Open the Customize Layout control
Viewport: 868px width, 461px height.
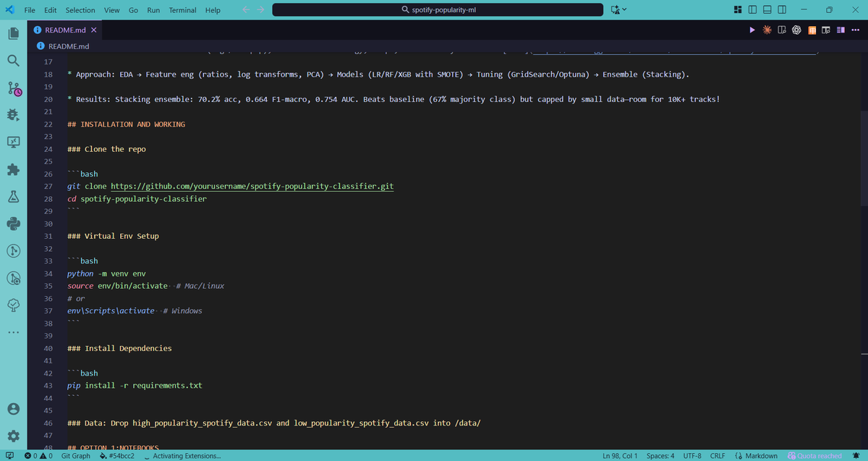point(736,9)
